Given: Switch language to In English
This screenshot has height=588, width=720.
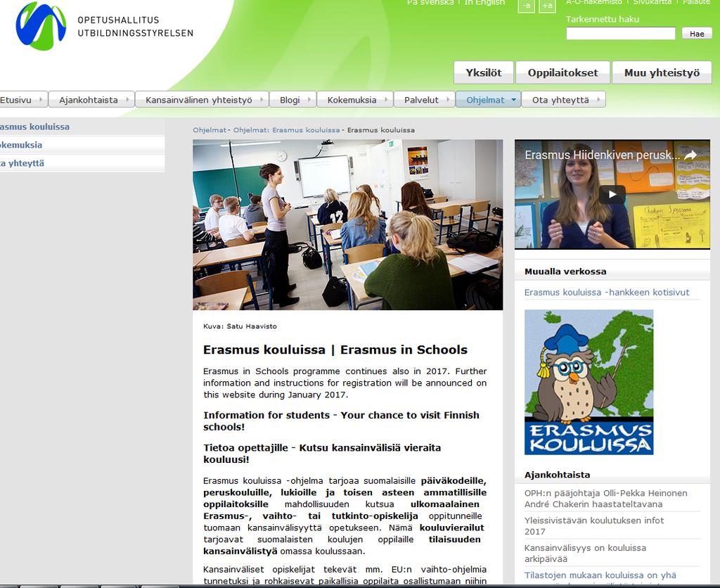Looking at the screenshot, I should (484, 2).
